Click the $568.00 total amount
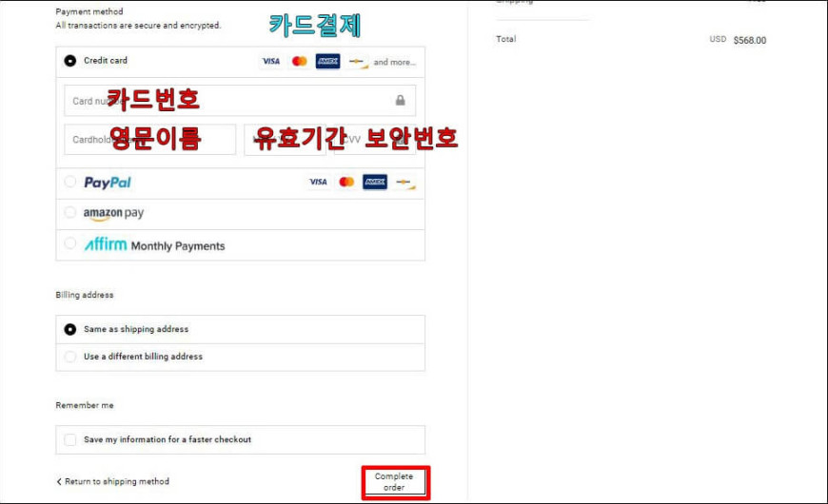 (x=750, y=40)
